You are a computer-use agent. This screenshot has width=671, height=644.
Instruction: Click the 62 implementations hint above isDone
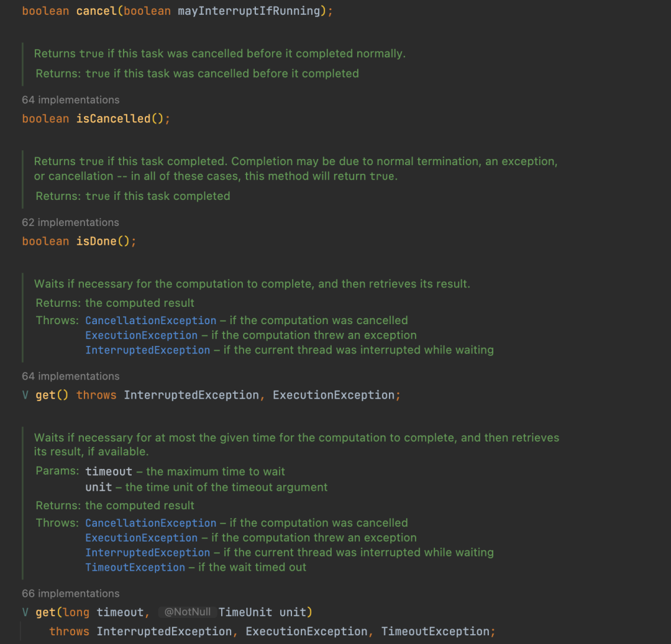(70, 222)
